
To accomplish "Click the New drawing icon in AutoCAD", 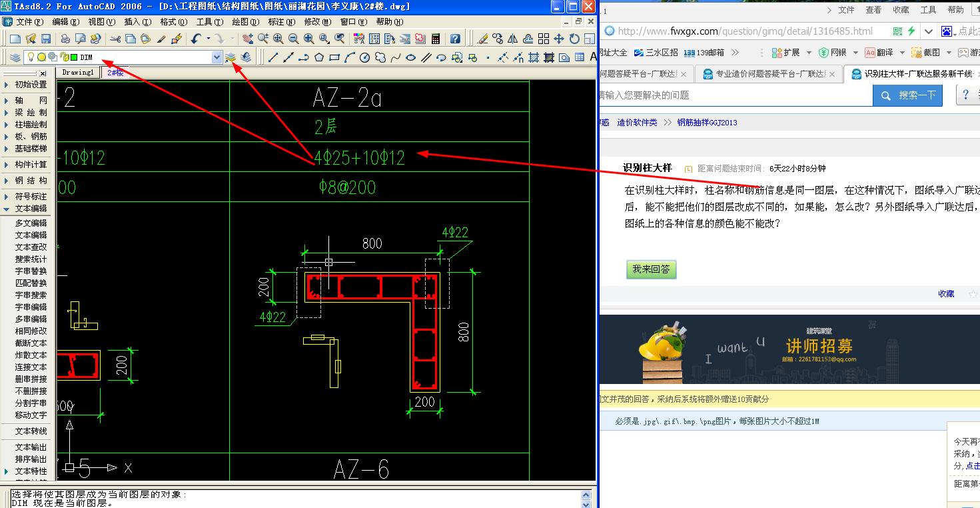I will click(x=15, y=39).
